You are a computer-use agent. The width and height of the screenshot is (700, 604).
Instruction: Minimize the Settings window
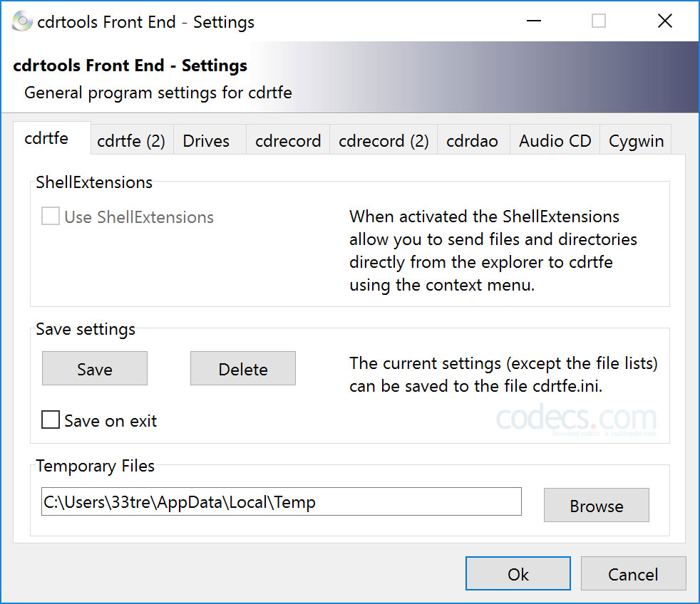pos(534,21)
